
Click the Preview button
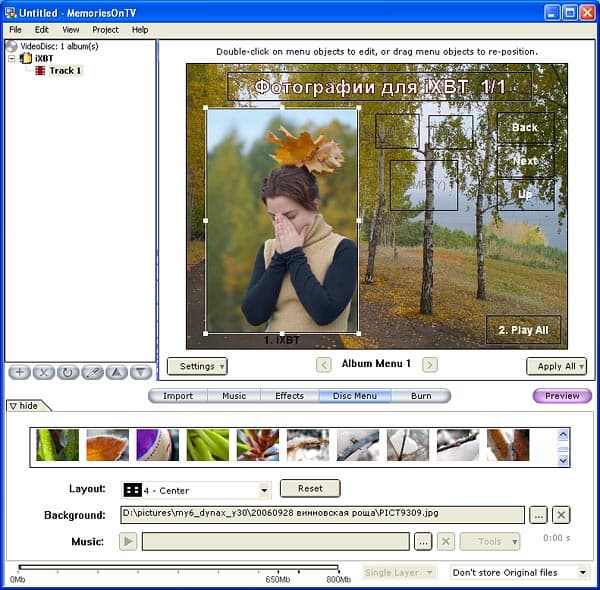click(562, 396)
